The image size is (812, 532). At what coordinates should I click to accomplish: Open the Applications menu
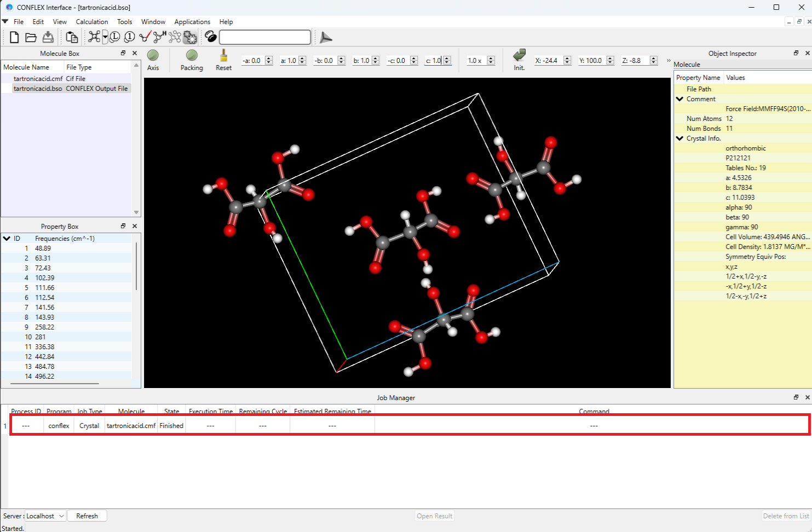tap(192, 22)
